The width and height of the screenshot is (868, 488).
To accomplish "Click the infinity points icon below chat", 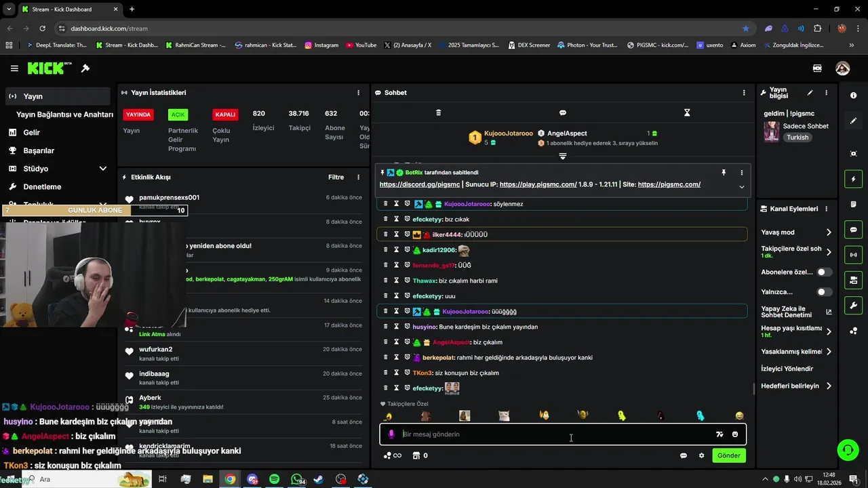I will 393,455.
